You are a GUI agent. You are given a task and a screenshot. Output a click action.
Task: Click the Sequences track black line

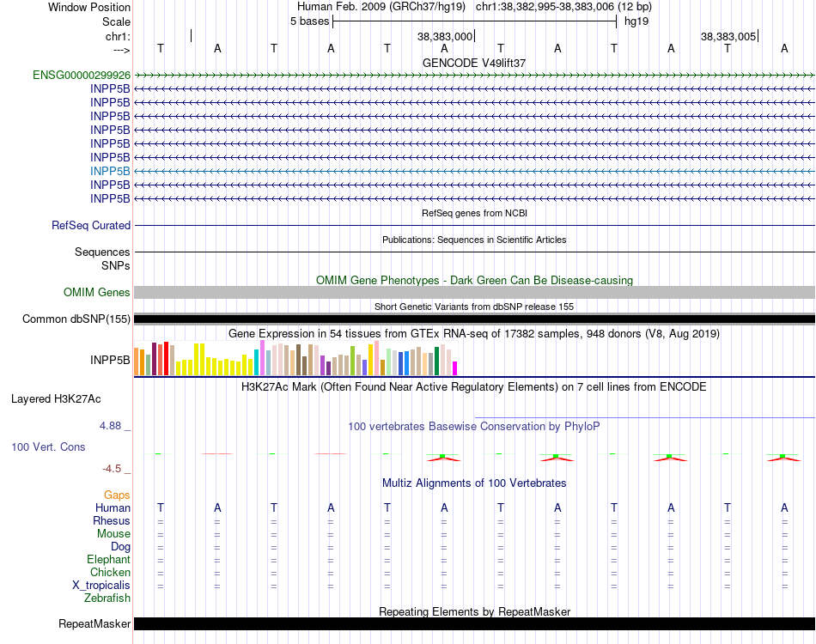click(474, 252)
